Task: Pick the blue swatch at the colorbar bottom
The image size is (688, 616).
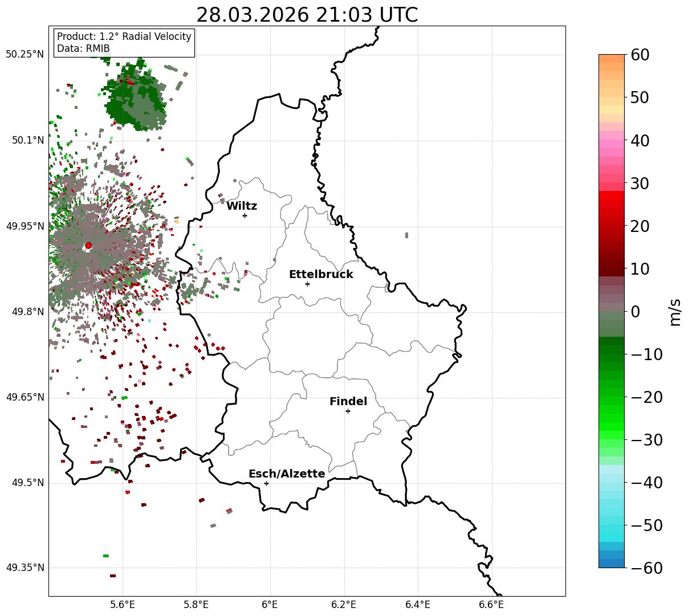Action: pos(612,564)
